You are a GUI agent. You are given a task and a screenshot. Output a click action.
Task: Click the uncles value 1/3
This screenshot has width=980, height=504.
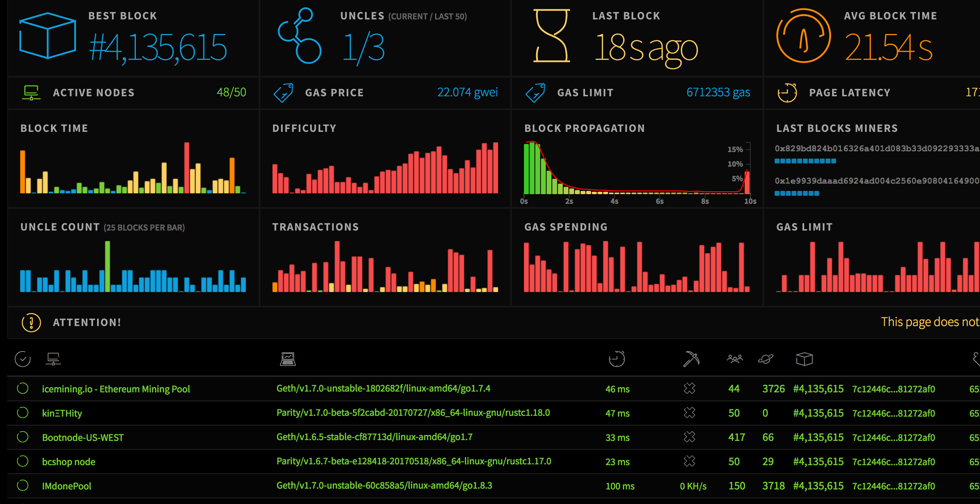[363, 49]
